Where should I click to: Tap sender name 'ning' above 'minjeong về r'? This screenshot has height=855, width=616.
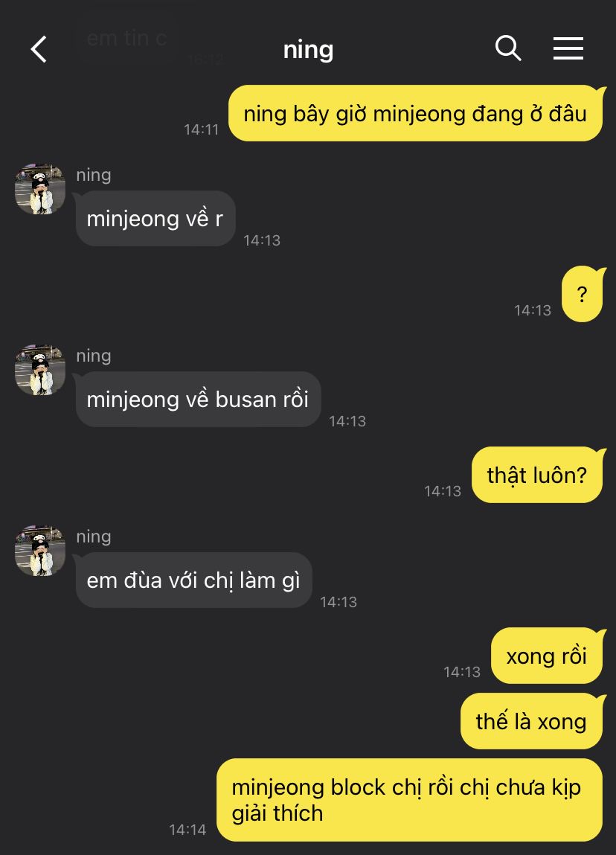point(94,175)
